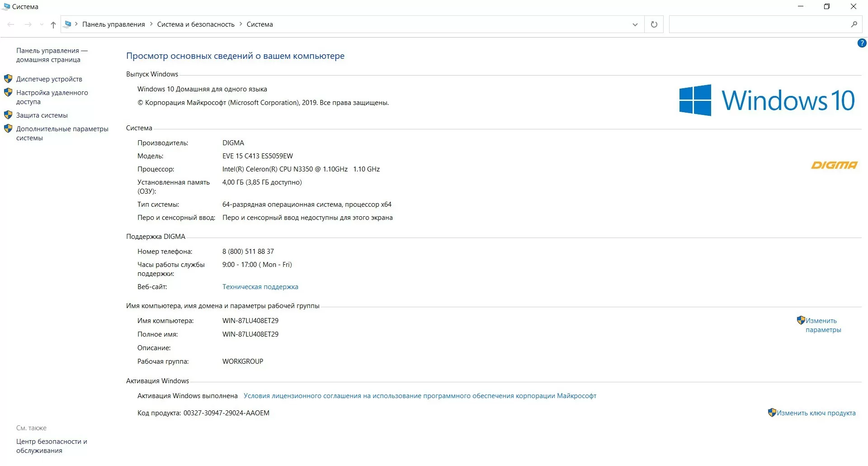Click shield icon next to Изменить параметры

(801, 320)
